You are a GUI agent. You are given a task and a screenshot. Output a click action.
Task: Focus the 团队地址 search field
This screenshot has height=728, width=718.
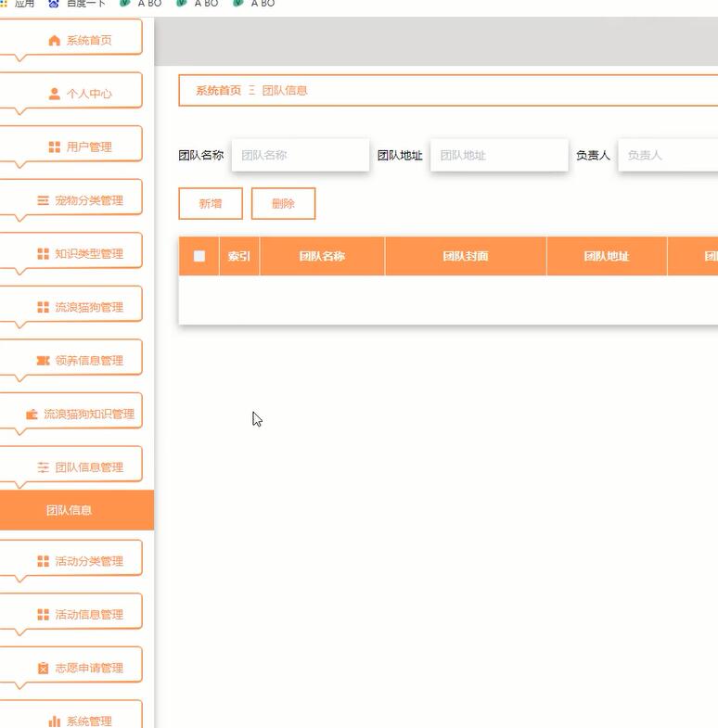(499, 155)
